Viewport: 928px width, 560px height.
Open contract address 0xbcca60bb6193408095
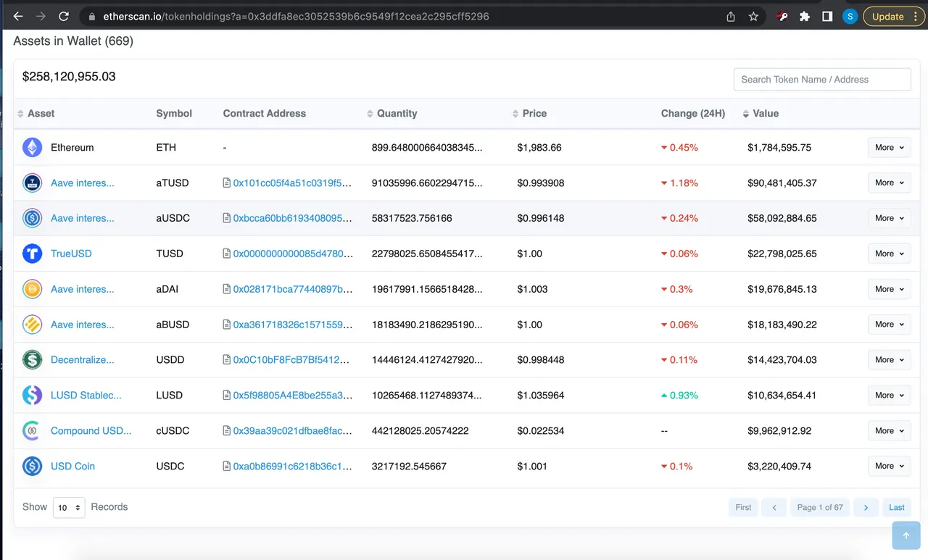pyautogui.click(x=292, y=218)
